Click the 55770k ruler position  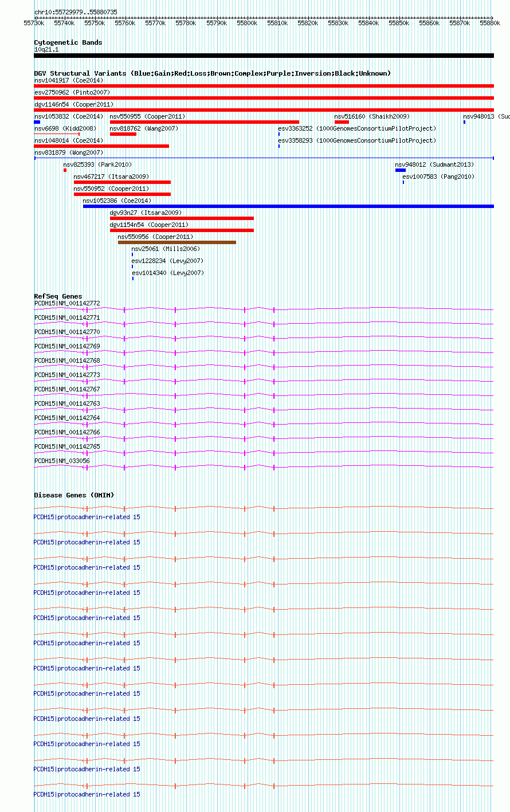[155, 23]
